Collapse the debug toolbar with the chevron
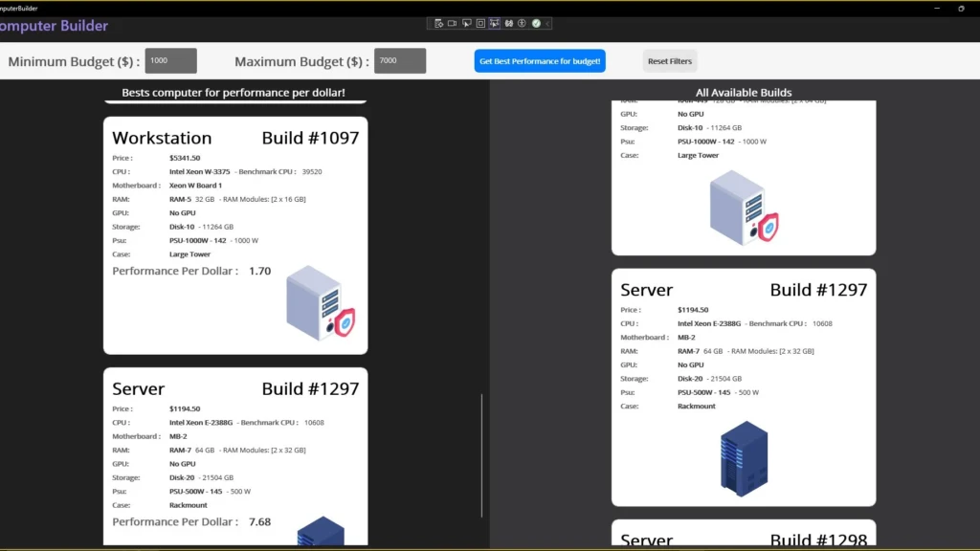 (x=548, y=23)
